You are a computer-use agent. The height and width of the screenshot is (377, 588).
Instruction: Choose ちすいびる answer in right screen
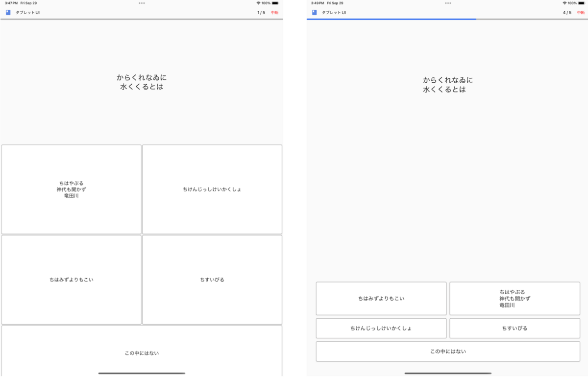[x=515, y=328]
